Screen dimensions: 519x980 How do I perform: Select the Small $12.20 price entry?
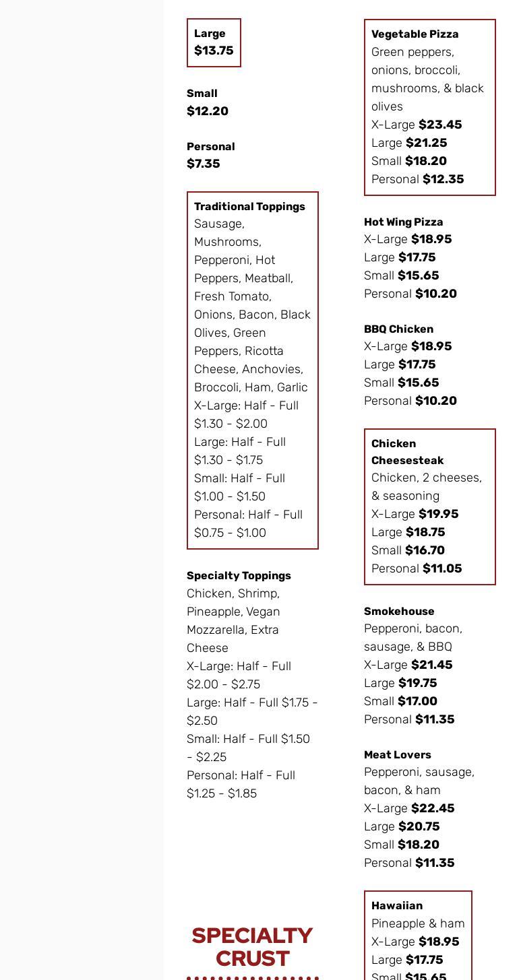coord(207,102)
